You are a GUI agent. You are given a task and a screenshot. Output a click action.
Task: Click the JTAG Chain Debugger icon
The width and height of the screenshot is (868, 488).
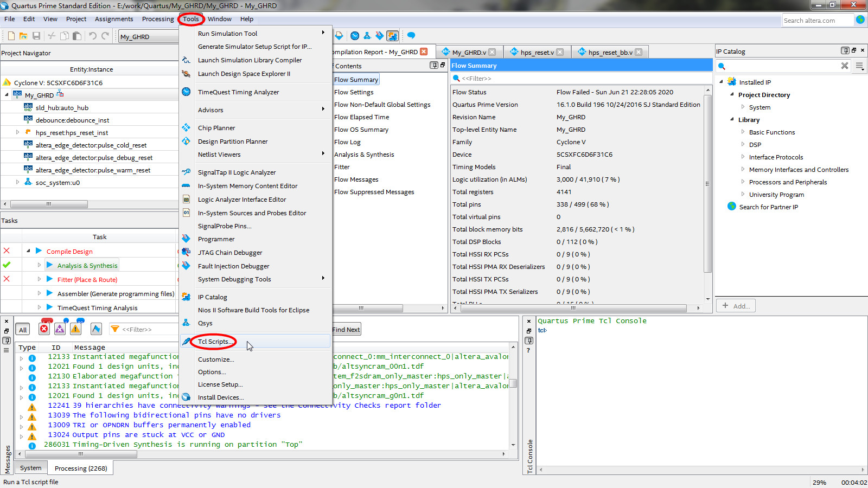click(x=186, y=252)
